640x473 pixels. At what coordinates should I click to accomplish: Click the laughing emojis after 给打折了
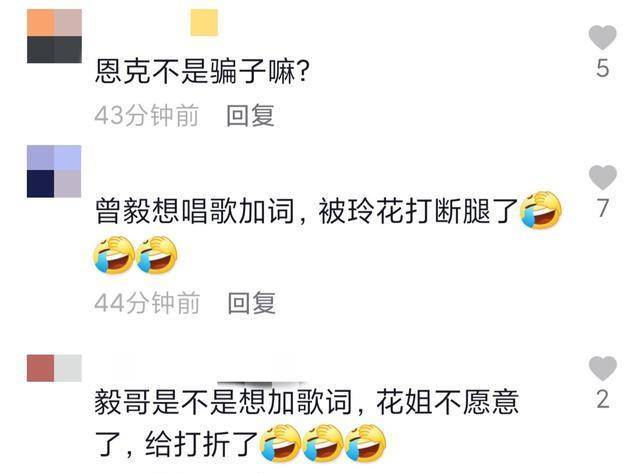[323, 443]
